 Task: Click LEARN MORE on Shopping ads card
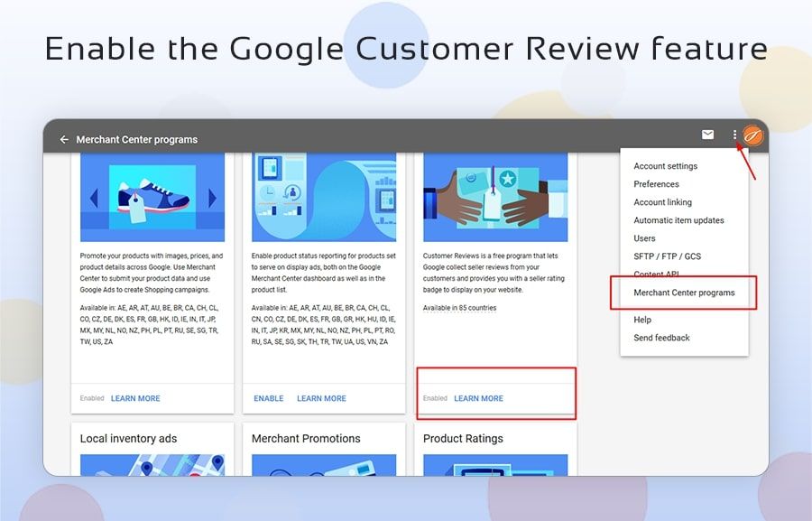[x=135, y=398]
